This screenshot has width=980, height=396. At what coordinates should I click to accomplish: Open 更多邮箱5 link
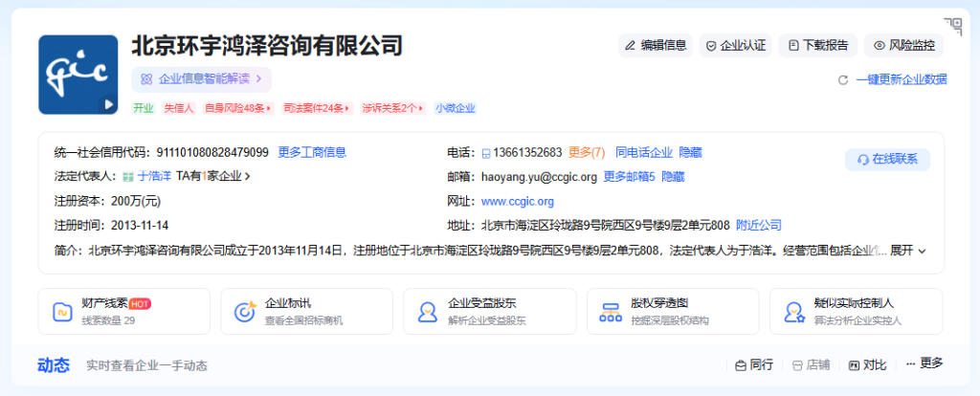coord(629,177)
